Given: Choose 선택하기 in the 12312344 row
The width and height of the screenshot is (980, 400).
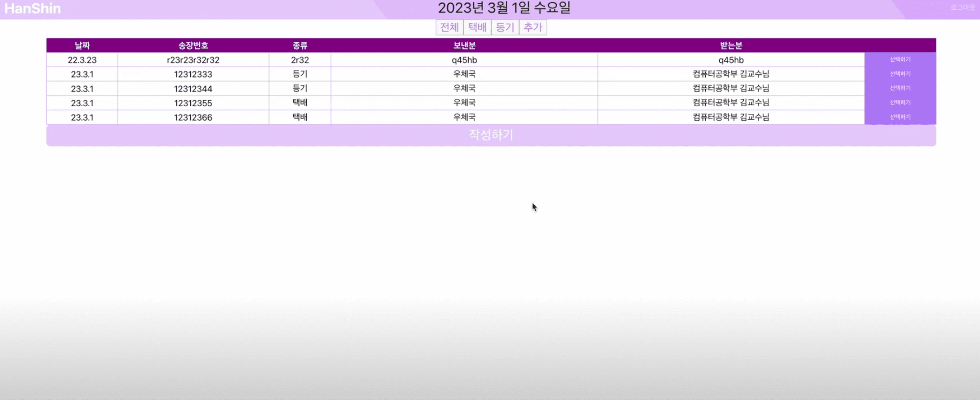Looking at the screenshot, I should (x=900, y=88).
